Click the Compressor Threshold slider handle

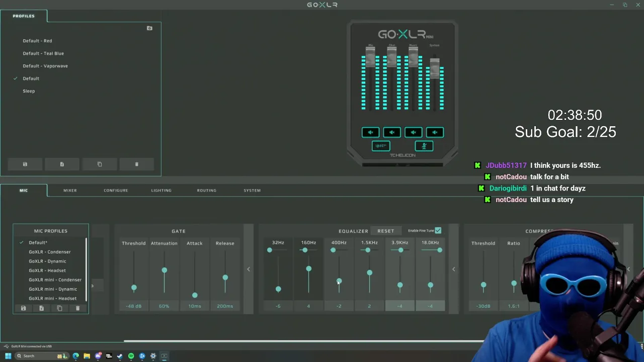[x=484, y=285]
